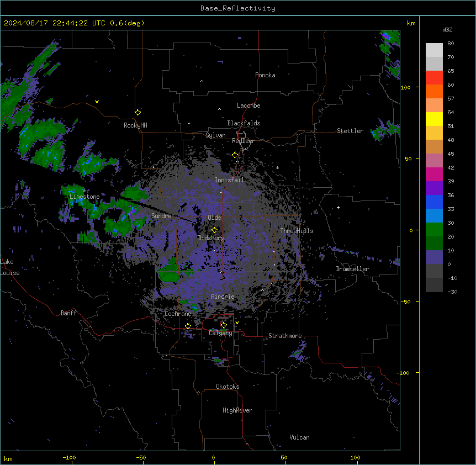Click the km unit label at bottom left

point(8,458)
